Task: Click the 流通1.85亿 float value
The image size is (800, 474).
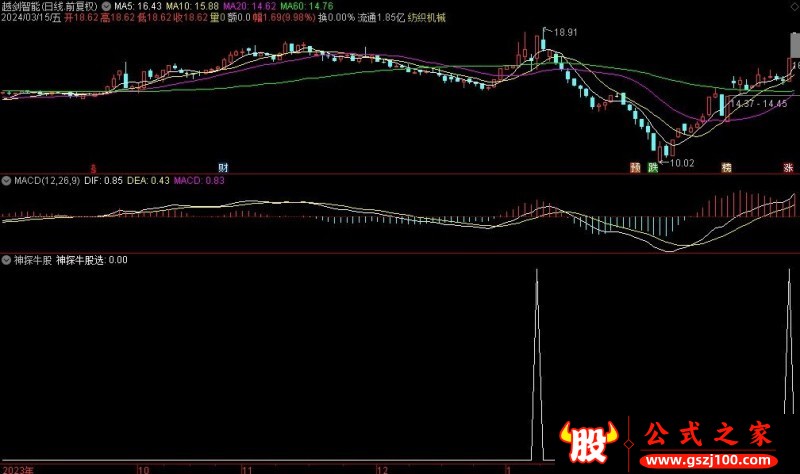Action: click(381, 18)
